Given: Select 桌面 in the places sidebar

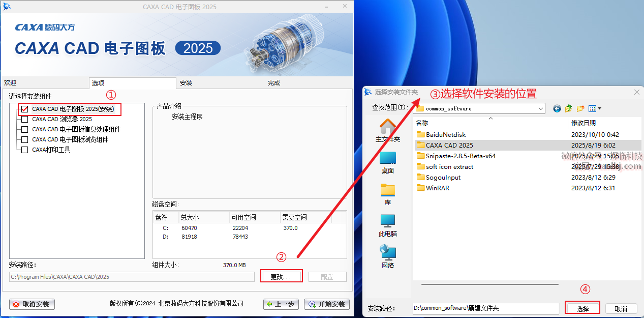Looking at the screenshot, I should point(388,163).
